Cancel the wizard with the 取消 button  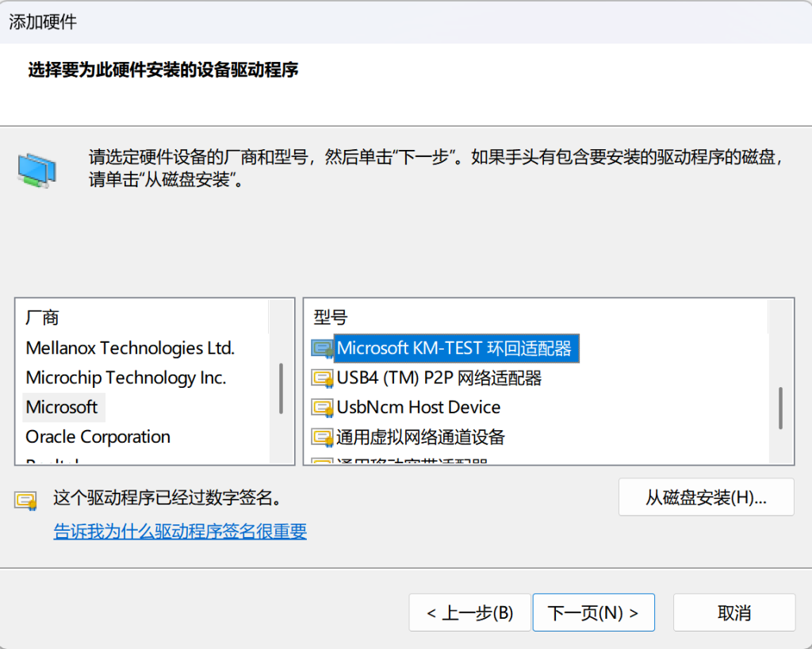(733, 613)
